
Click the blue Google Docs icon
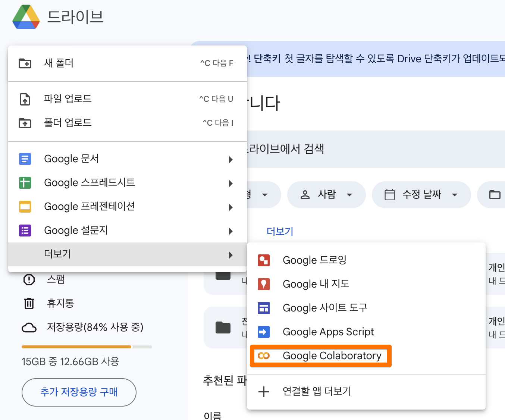25,159
